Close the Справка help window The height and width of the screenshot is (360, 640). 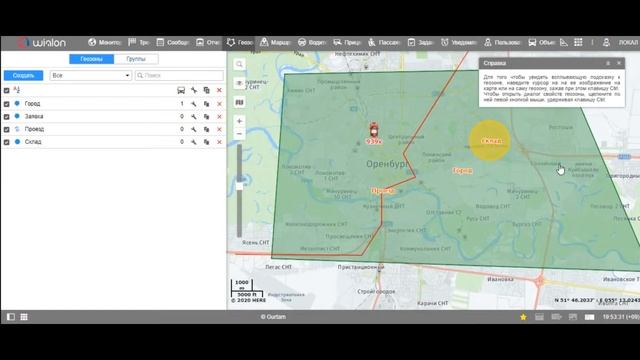pyautogui.click(x=619, y=63)
